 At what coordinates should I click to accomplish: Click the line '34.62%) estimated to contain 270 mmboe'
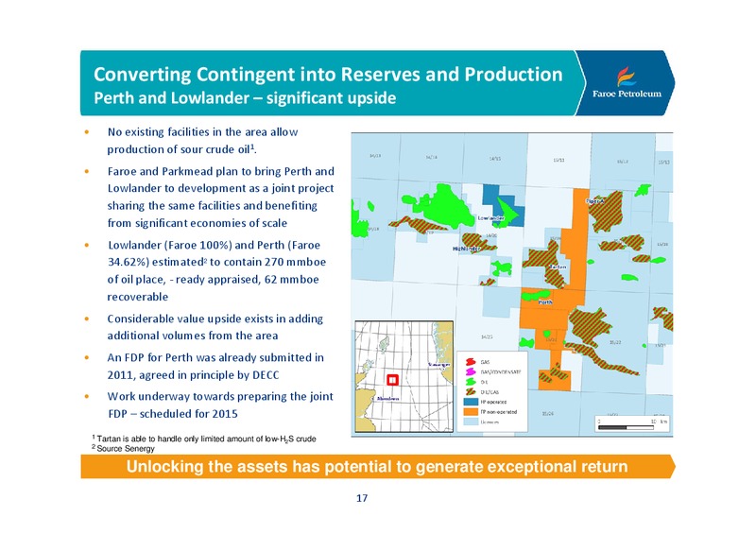click(x=216, y=262)
